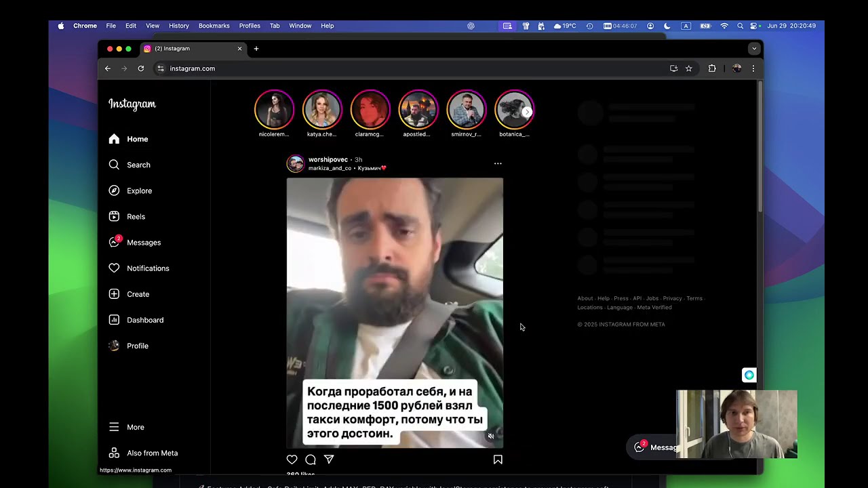Open the Jobs footer link
Viewport: 868px width, 488px height.
click(652, 298)
